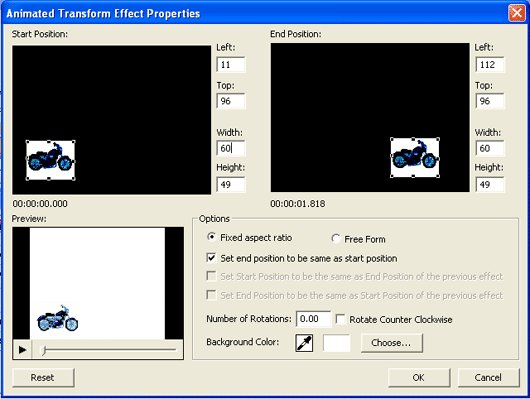
Task: Click the End Position Top field
Action: click(490, 101)
